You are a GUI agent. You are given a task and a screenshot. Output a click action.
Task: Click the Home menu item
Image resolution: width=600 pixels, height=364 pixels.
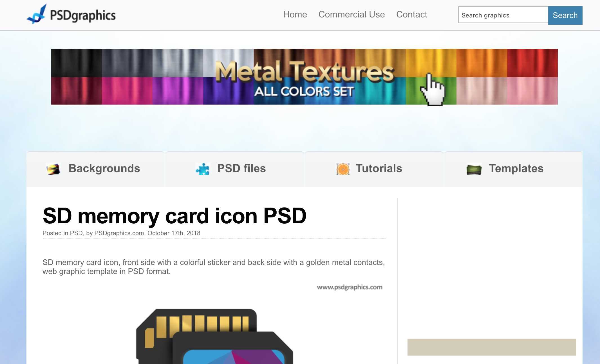tap(295, 15)
